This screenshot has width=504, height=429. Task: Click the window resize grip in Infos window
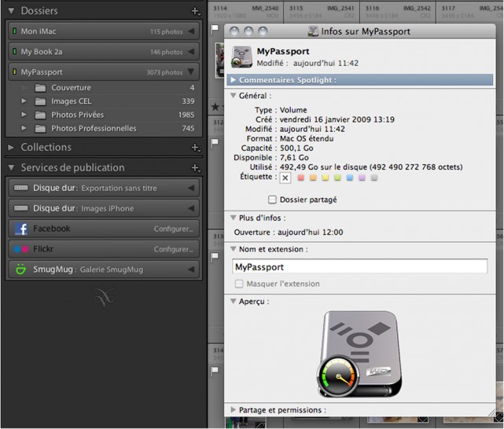point(491,413)
